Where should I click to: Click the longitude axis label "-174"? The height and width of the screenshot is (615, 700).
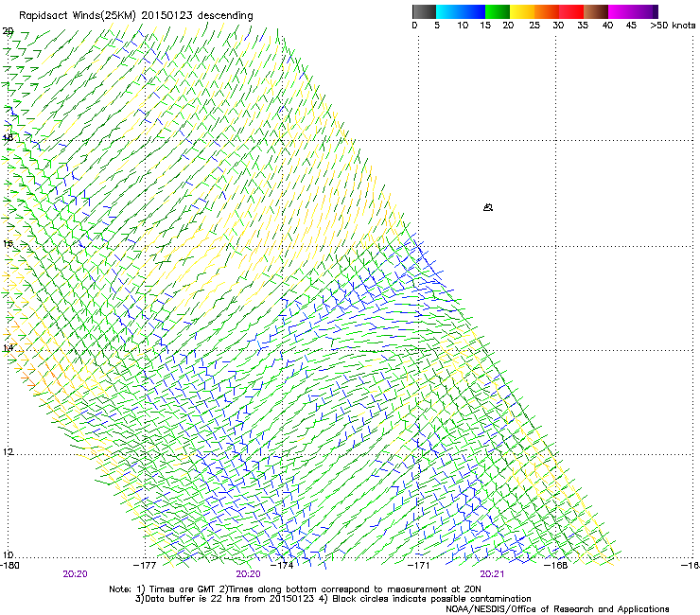[x=282, y=565]
